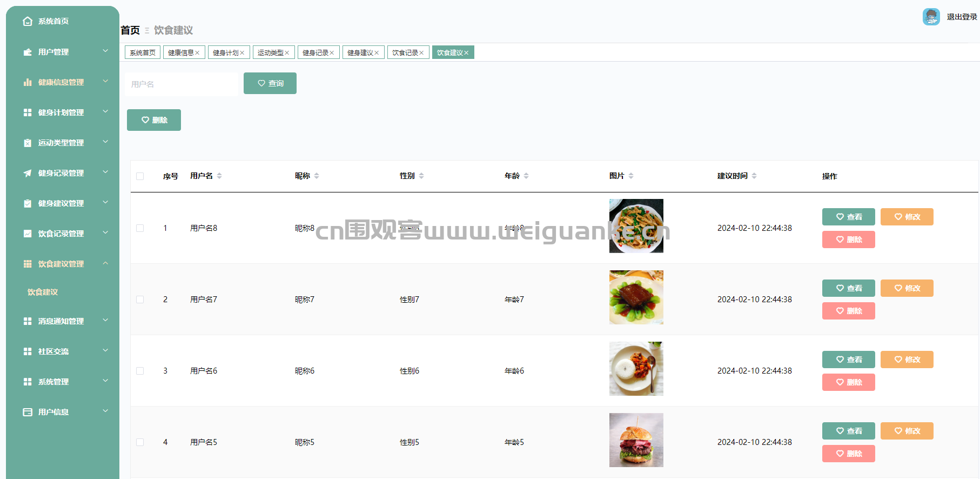Click the paper plane icon for 健身记录管理
980x479 pixels.
(28, 173)
